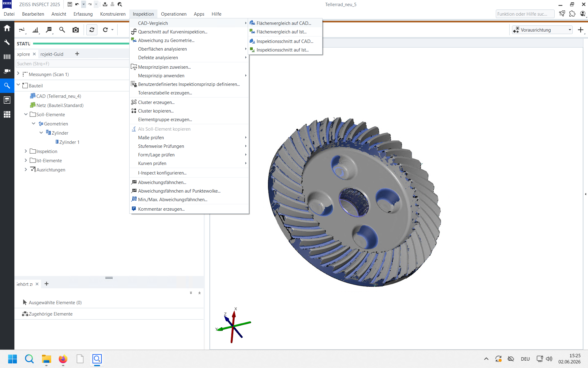
Task: Expand the Ausrichtungen node
Action: point(26,169)
